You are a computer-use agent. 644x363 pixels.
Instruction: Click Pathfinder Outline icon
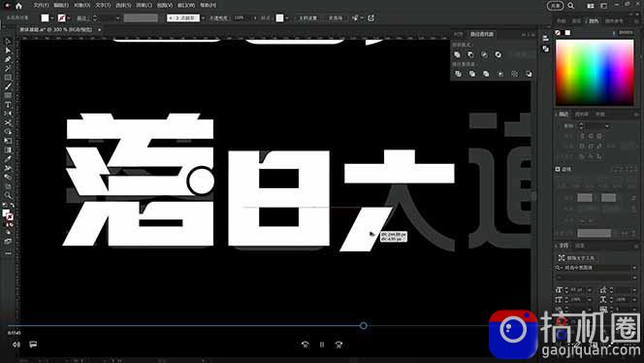tap(515, 74)
